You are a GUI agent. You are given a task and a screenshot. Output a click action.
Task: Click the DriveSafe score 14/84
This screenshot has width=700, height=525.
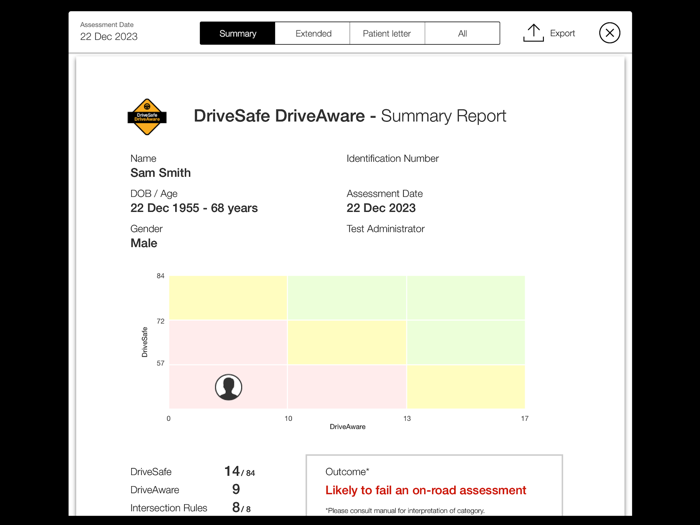(239, 471)
